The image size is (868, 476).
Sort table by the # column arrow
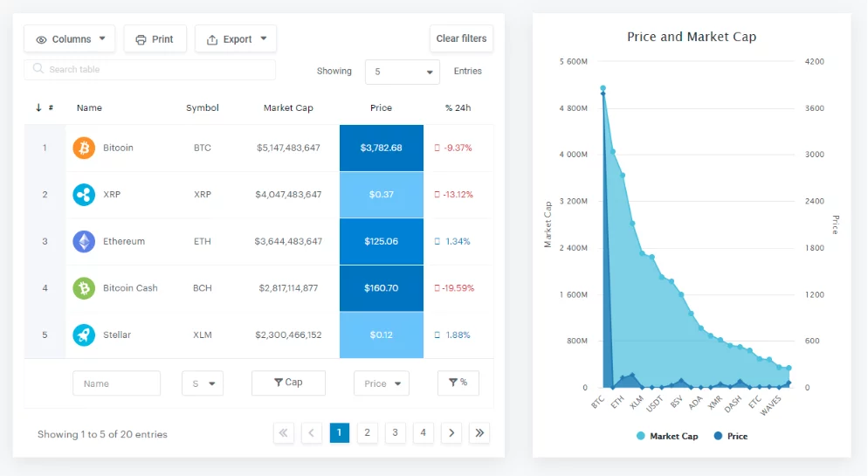tap(39, 108)
